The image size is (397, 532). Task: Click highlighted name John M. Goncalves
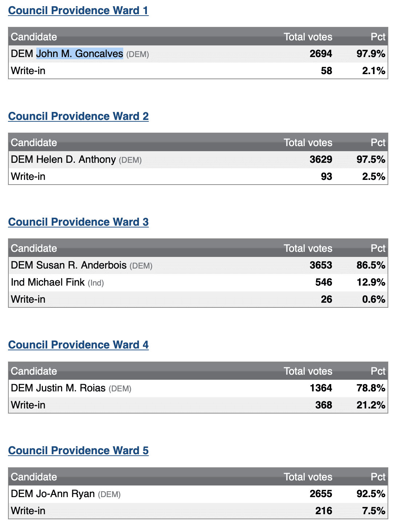tap(80, 54)
